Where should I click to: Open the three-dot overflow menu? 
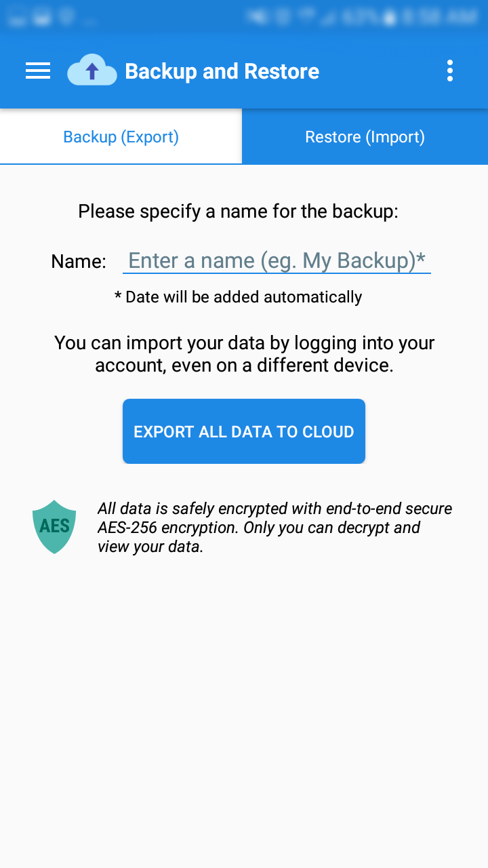449,71
